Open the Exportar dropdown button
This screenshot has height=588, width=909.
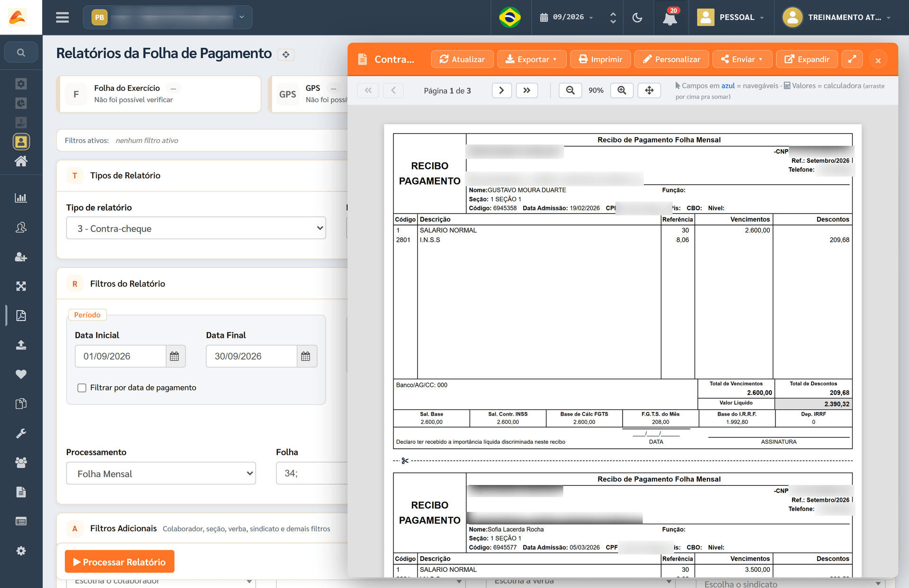click(x=531, y=59)
